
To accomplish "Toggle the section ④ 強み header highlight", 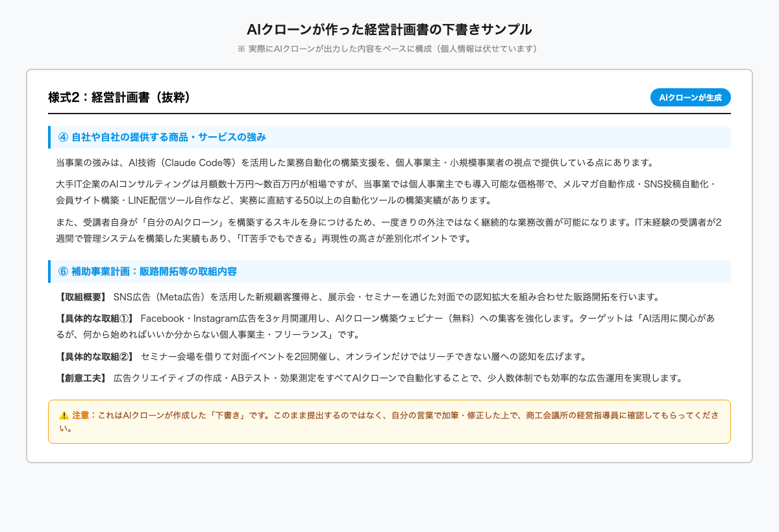I will pos(389,136).
